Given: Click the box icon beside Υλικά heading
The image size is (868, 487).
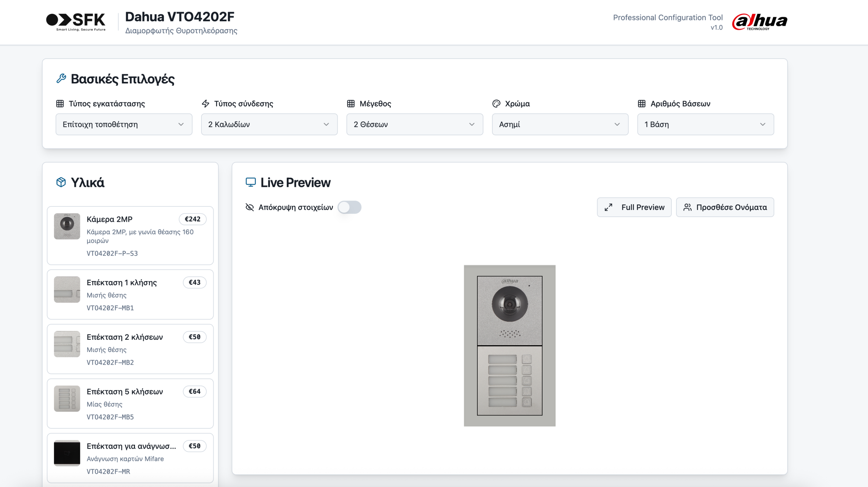Looking at the screenshot, I should point(61,182).
